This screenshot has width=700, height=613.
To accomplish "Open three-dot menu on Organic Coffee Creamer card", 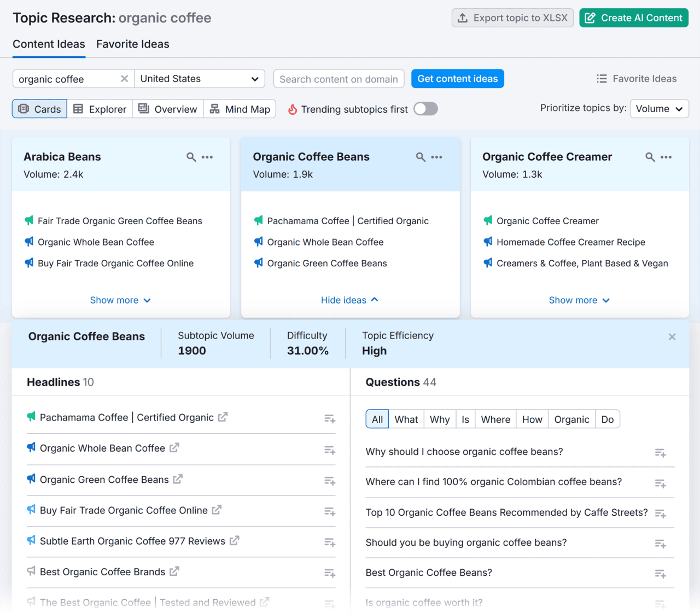I will tap(666, 157).
